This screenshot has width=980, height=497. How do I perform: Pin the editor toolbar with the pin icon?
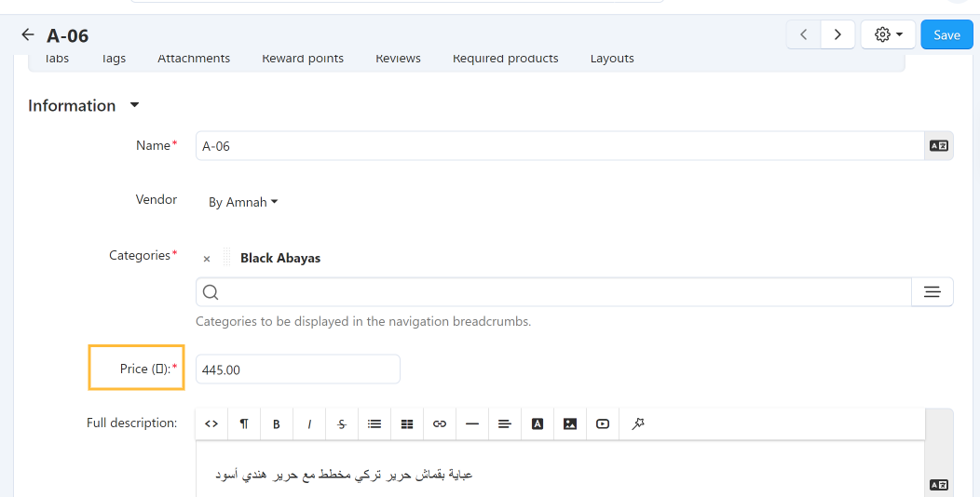pyautogui.click(x=637, y=424)
